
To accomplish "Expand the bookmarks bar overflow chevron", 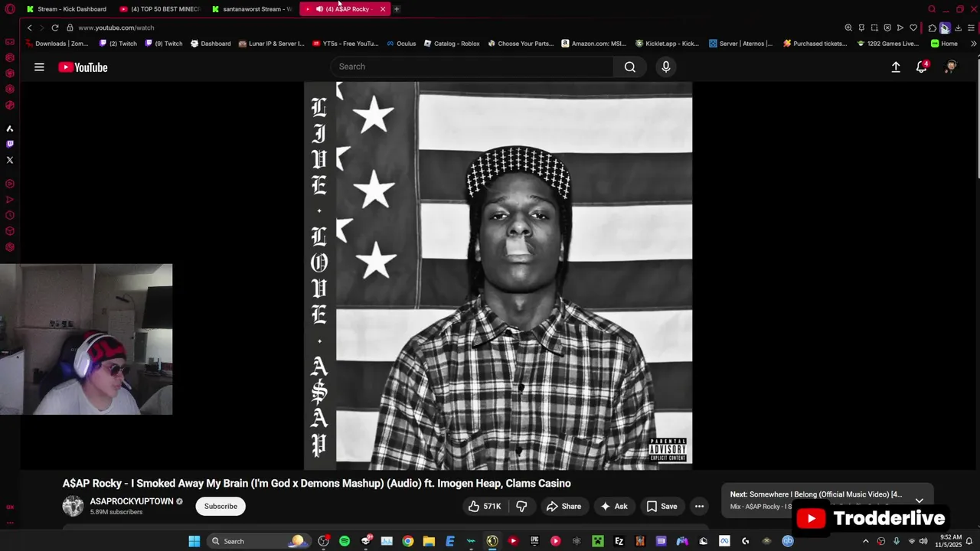I will (973, 44).
